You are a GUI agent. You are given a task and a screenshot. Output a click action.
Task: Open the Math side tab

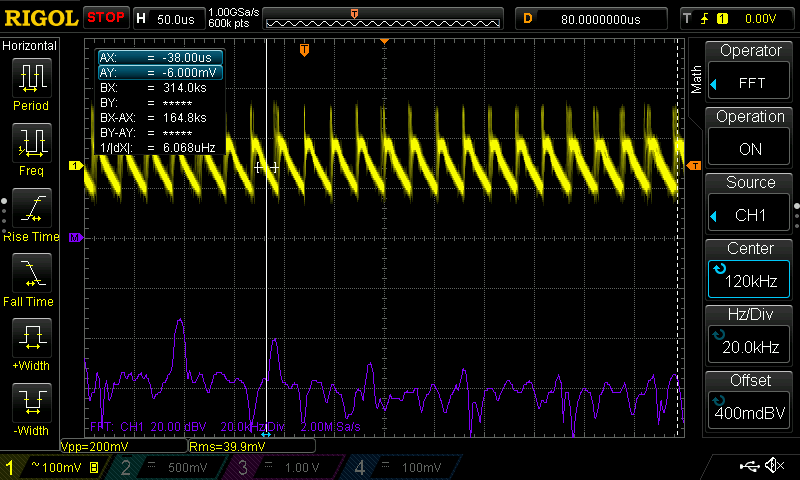click(696, 80)
